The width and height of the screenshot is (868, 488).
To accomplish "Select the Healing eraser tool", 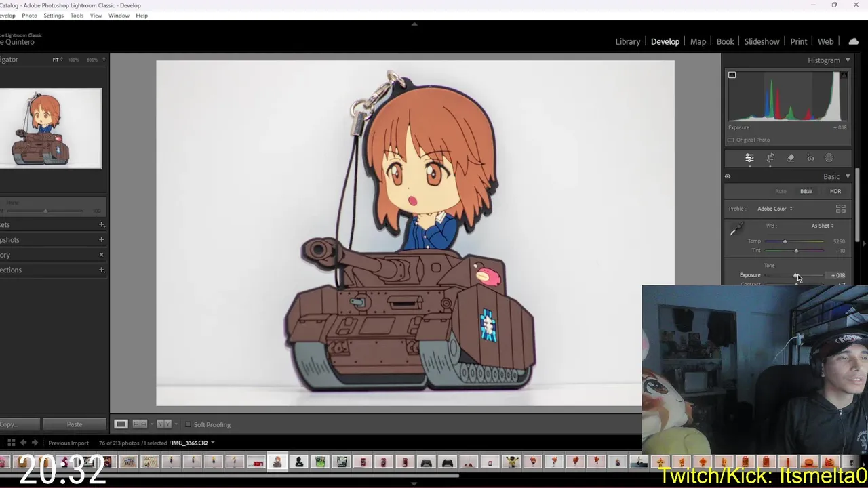I will coord(791,158).
